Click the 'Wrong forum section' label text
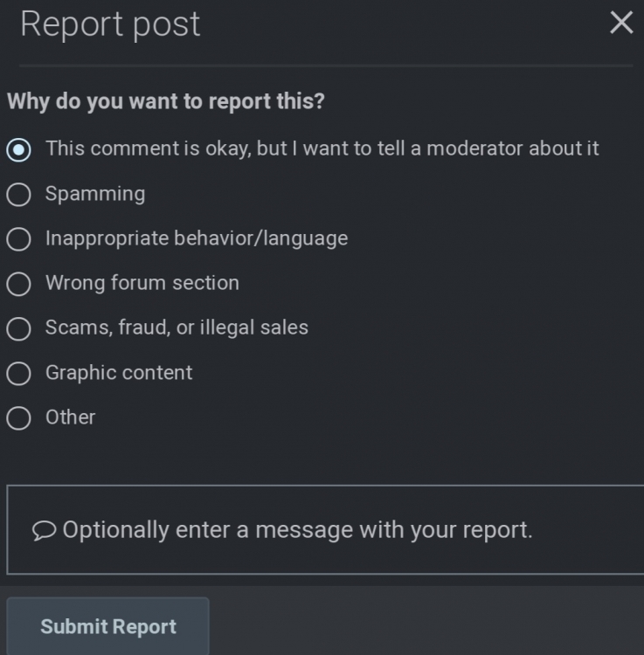Screen dimensions: 644x655 click(142, 283)
